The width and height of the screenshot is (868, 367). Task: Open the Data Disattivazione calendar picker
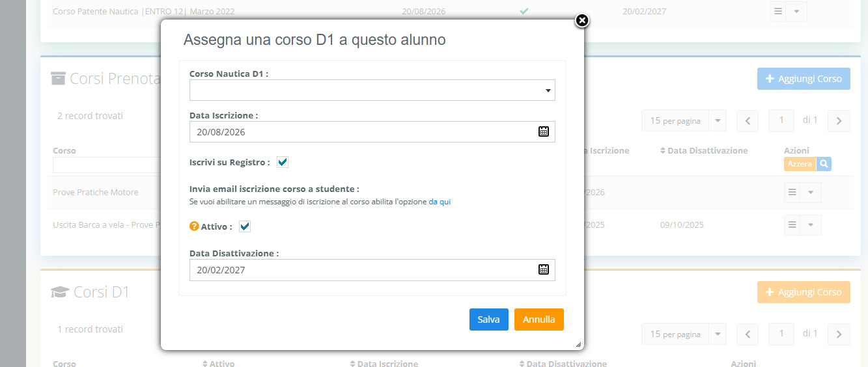point(544,269)
